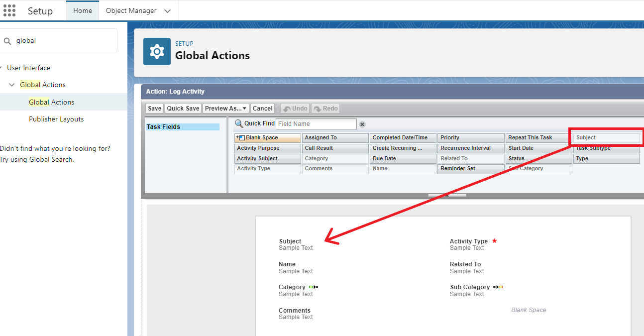Focus the Quick Find Field Name input
This screenshot has height=336, width=644.
[316, 124]
